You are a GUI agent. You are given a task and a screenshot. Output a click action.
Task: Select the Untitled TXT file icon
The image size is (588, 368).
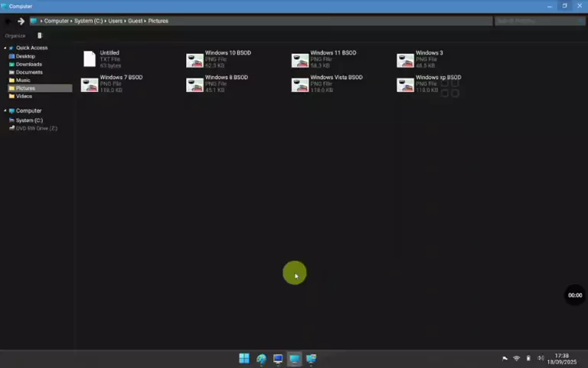tap(90, 59)
